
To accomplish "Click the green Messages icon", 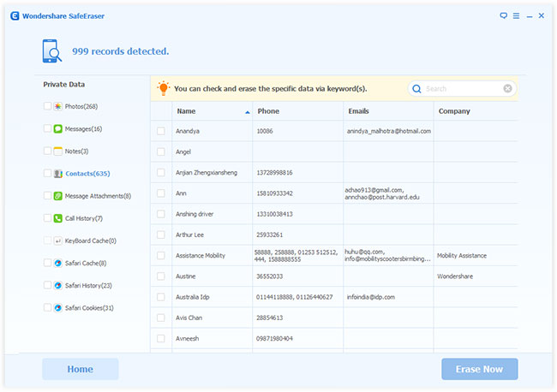I will [x=57, y=128].
